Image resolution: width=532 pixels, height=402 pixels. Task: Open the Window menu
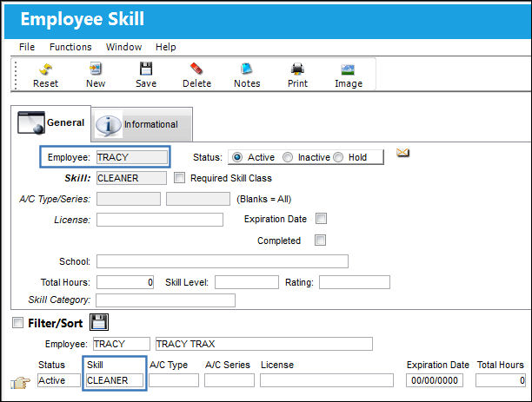pos(123,47)
